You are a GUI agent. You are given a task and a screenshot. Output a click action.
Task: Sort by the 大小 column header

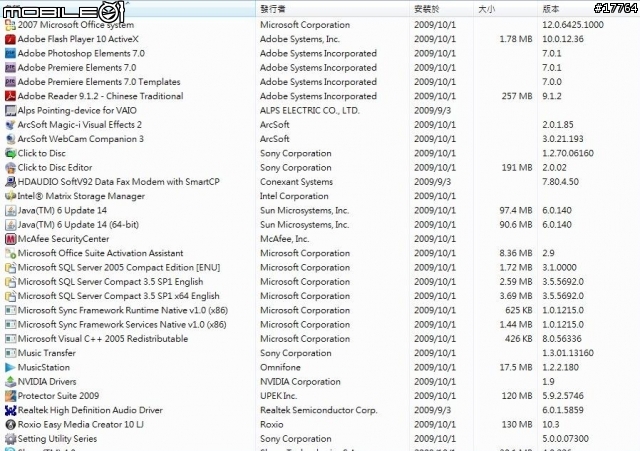pos(505,9)
